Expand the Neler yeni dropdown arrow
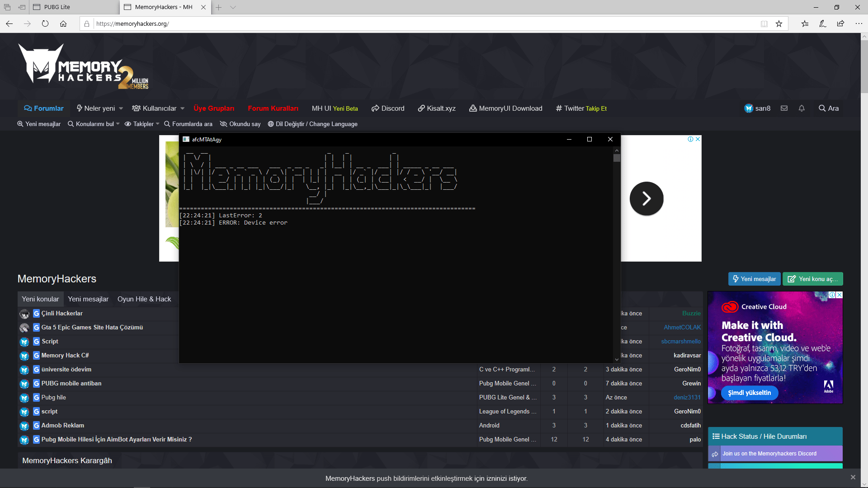The height and width of the screenshot is (488, 868). click(121, 108)
